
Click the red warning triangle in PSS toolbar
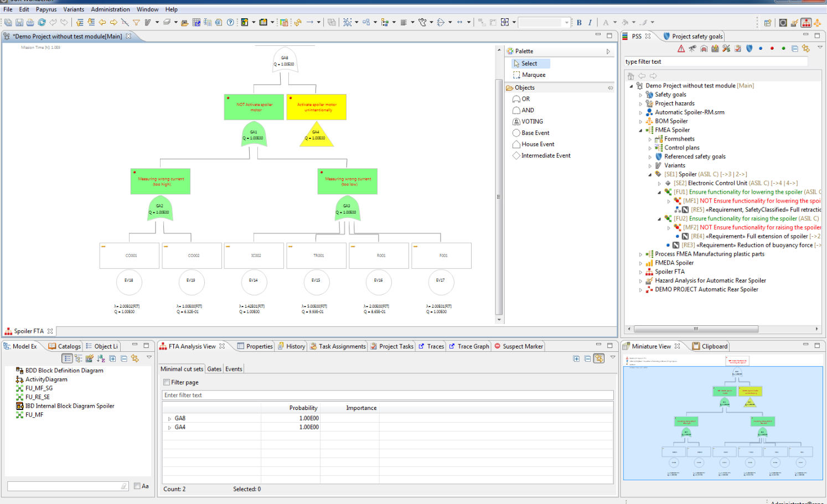click(x=681, y=49)
